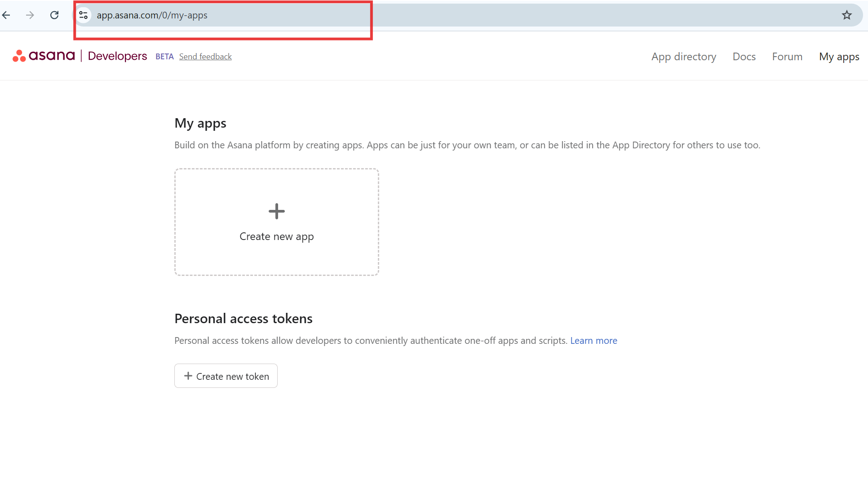868x489 pixels.
Task: Click the Personal access tokens heading
Action: coord(244,319)
